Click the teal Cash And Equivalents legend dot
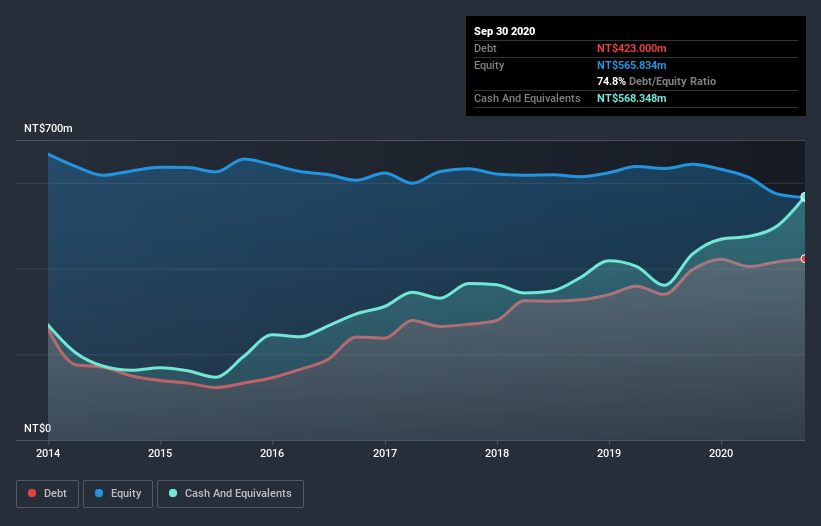 [173, 493]
